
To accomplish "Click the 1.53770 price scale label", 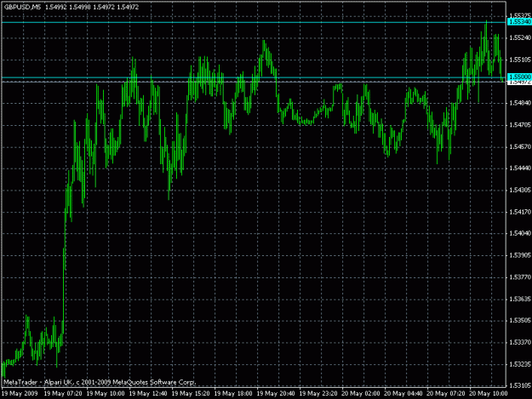I will coord(520,277).
